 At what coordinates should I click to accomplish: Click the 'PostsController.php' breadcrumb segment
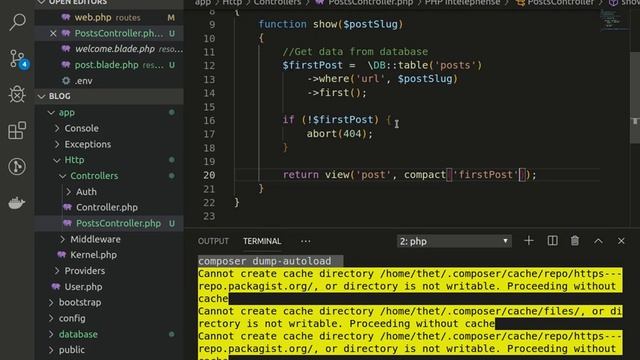point(371,2)
